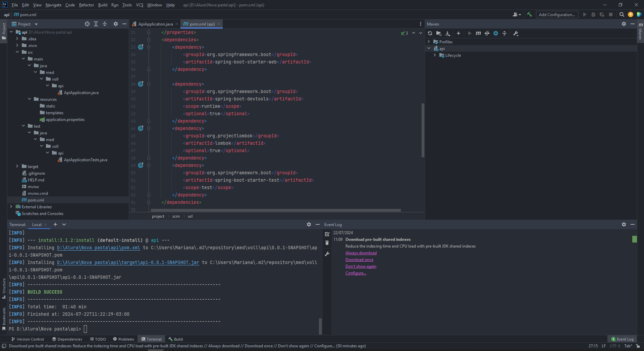Open Code With Me user dropdown
The height and width of the screenshot is (351, 644).
coord(517,14)
